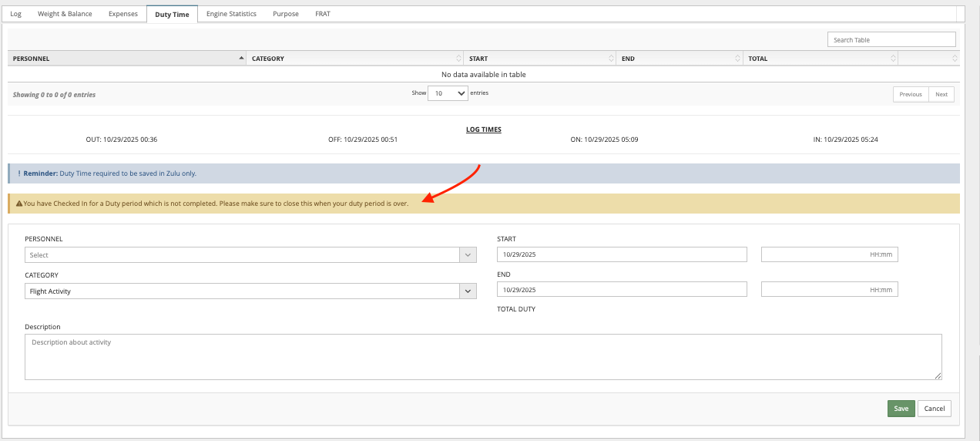Click the Description text area
The height and width of the screenshot is (441, 980).
point(483,357)
